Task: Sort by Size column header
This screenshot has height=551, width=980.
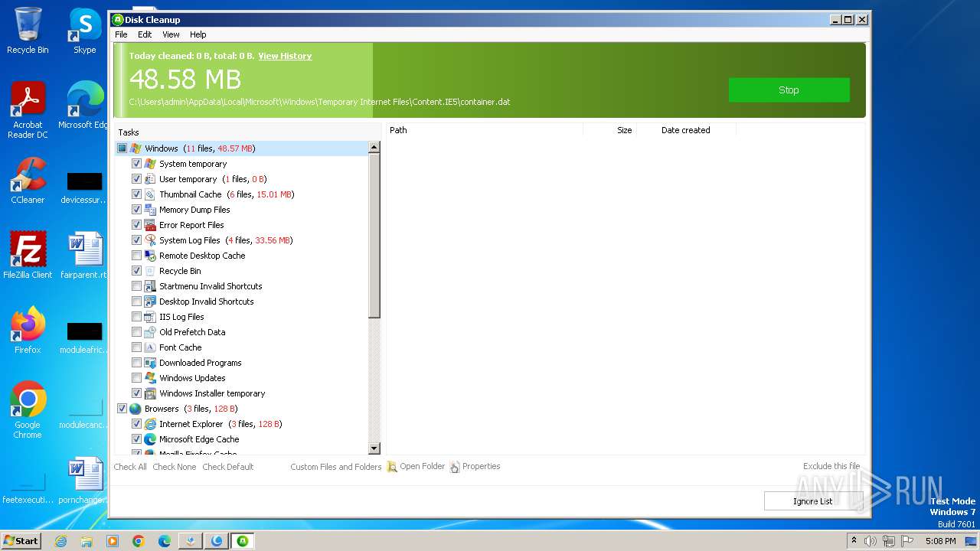Action: click(610, 130)
